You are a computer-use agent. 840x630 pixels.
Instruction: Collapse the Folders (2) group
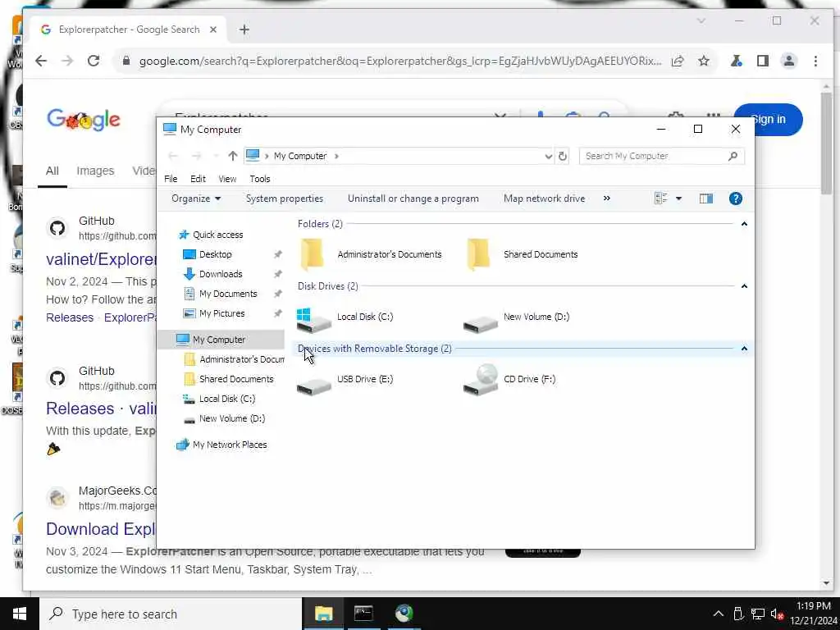(744, 224)
